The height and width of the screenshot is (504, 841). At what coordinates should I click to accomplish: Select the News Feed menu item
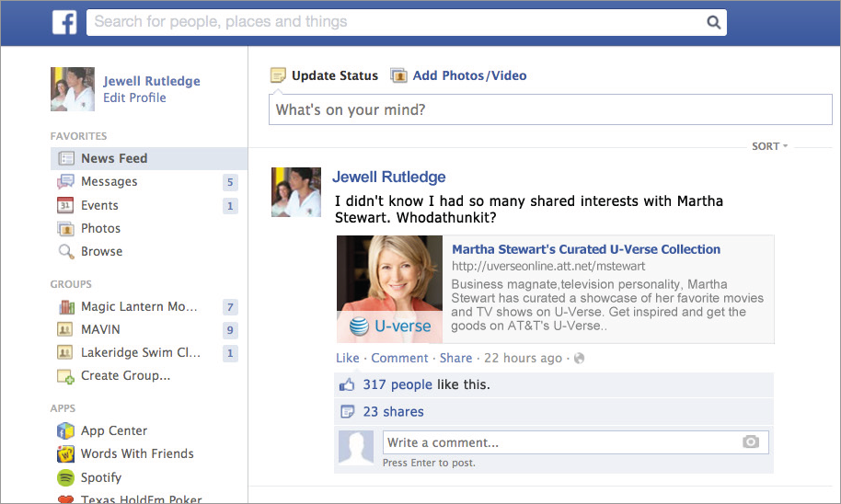(x=148, y=159)
